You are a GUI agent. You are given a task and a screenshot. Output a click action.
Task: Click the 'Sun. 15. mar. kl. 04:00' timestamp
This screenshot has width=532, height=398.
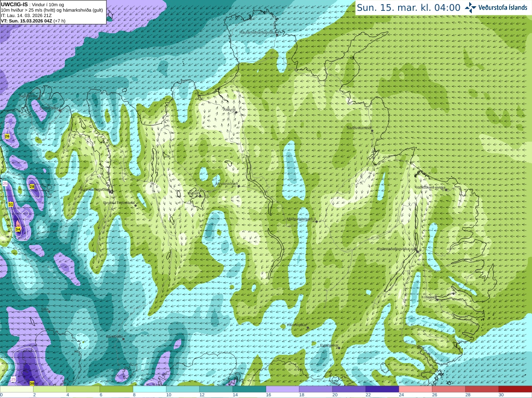coord(409,7)
